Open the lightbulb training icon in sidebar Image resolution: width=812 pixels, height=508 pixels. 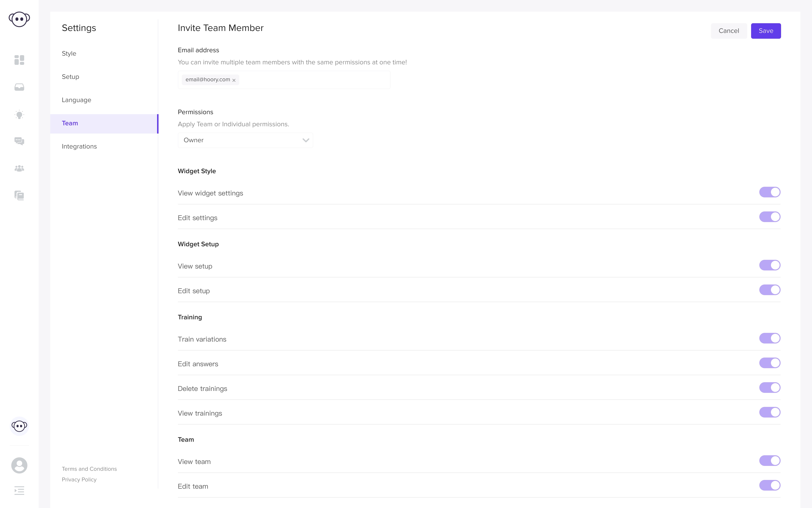click(19, 114)
